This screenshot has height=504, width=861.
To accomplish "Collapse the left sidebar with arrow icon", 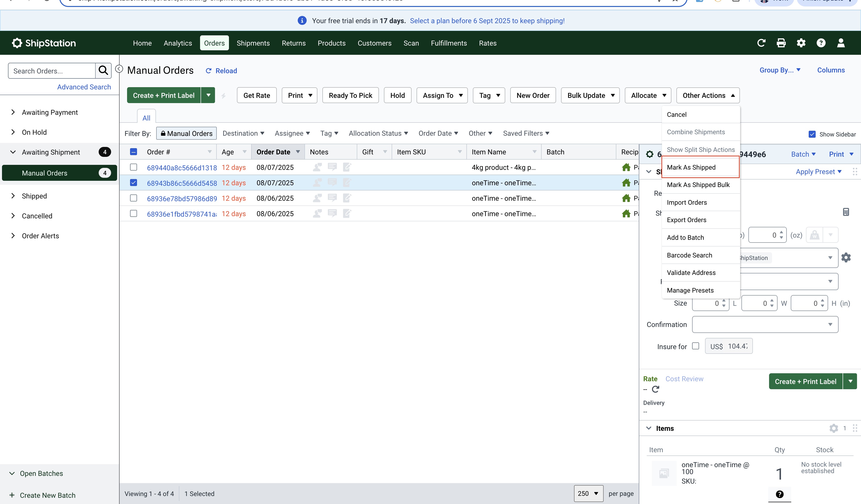I will (119, 69).
